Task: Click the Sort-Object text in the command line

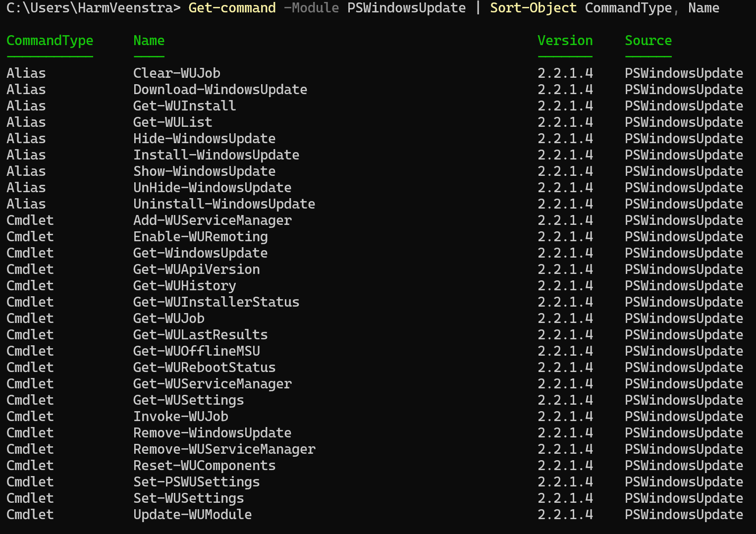Action: pyautogui.click(x=533, y=7)
